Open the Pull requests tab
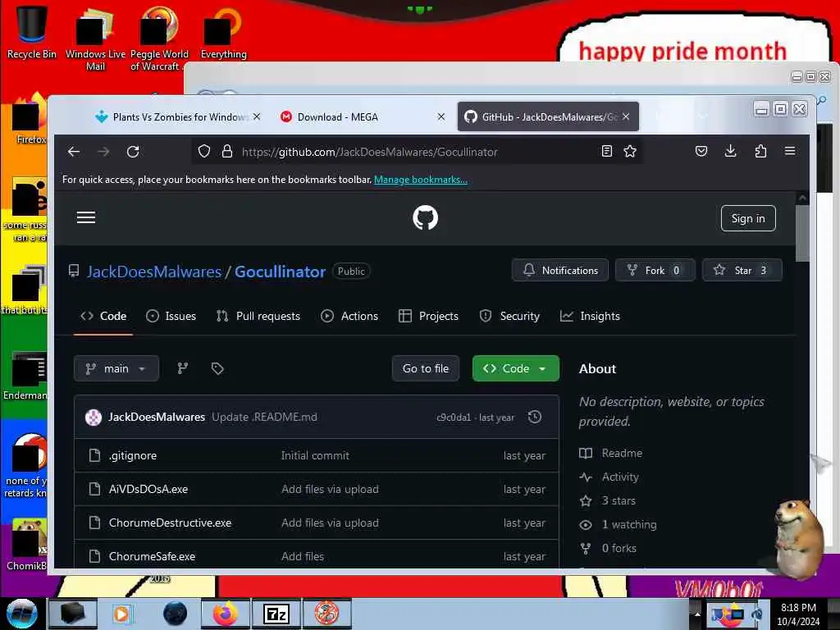This screenshot has width=840, height=630. coord(258,316)
